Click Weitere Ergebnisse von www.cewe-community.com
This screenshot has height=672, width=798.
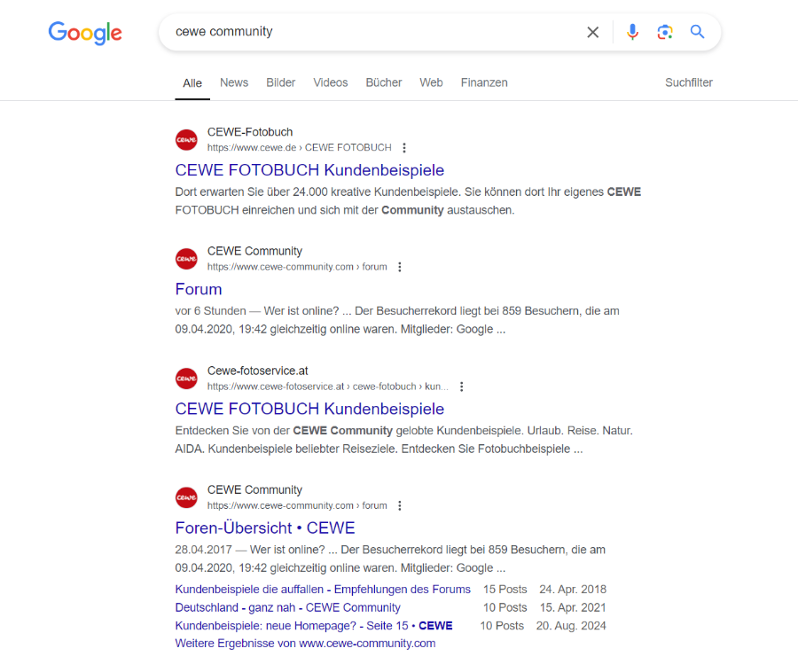305,644
